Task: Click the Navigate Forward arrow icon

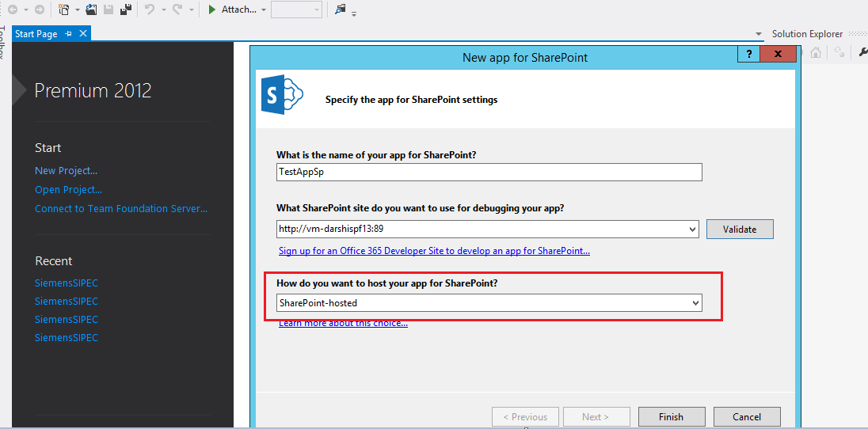Action: (40, 9)
